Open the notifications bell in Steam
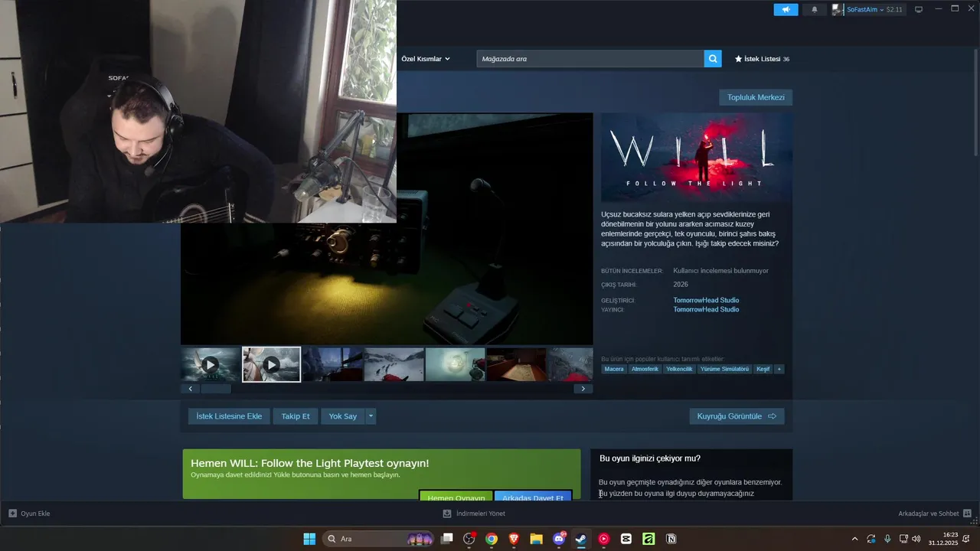This screenshot has height=551, width=980. pos(814,9)
